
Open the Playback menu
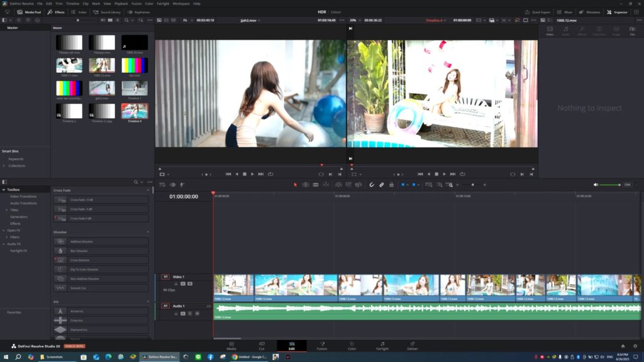121,4
